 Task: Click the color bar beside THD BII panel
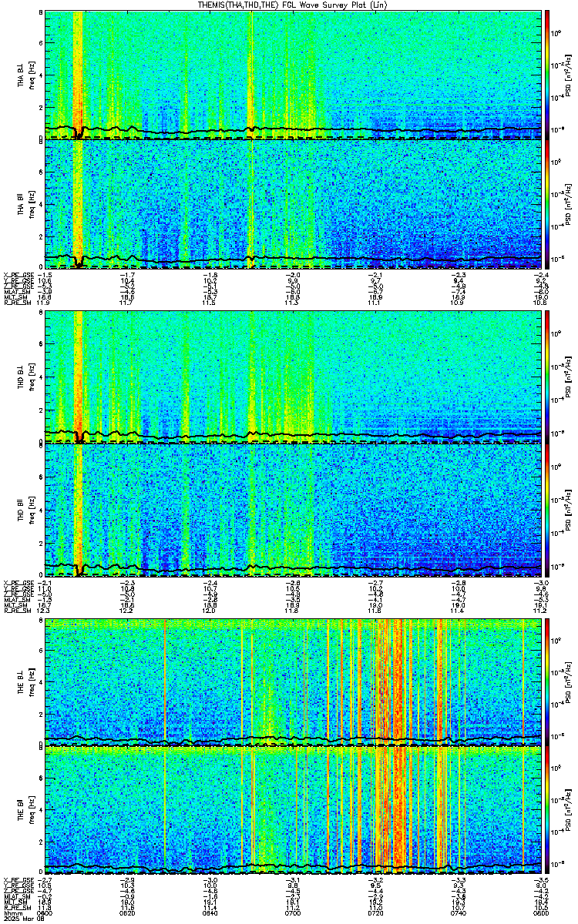548,511
